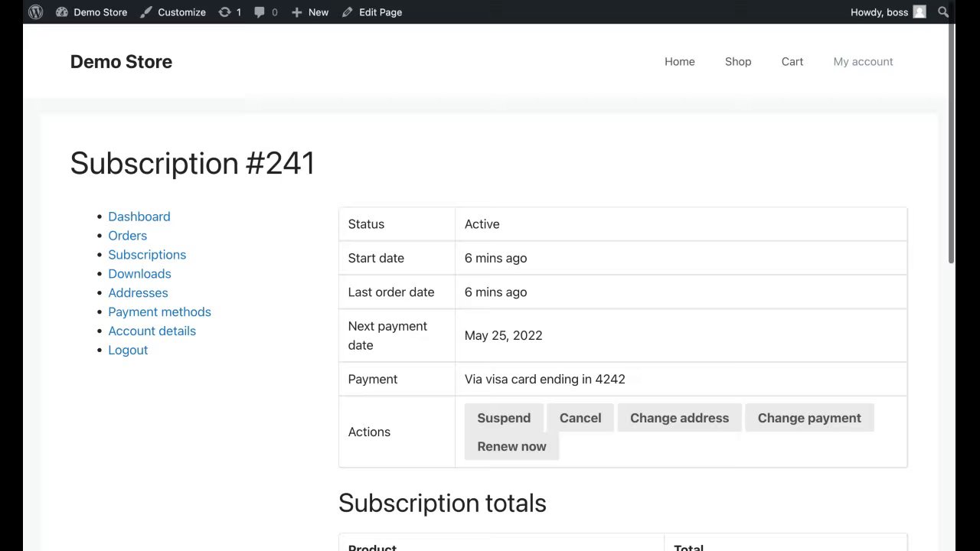Click the Logout link
The height and width of the screenshot is (551, 980).
coord(128,350)
